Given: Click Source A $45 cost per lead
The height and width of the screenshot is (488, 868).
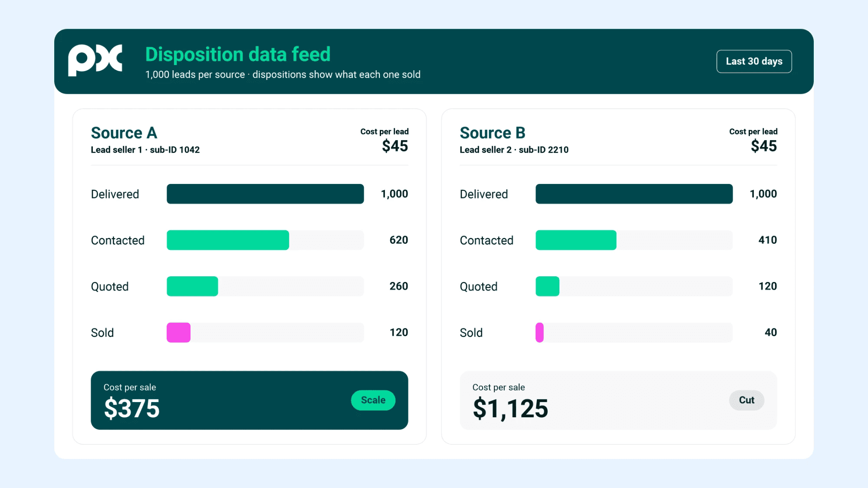Looking at the screenshot, I should (x=395, y=146).
